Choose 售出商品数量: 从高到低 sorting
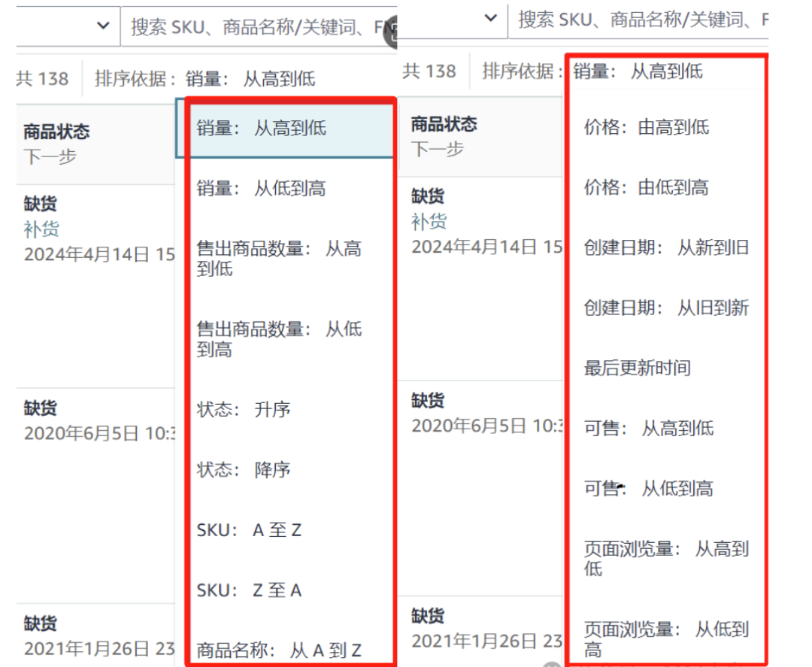The width and height of the screenshot is (812, 667). pos(279,258)
